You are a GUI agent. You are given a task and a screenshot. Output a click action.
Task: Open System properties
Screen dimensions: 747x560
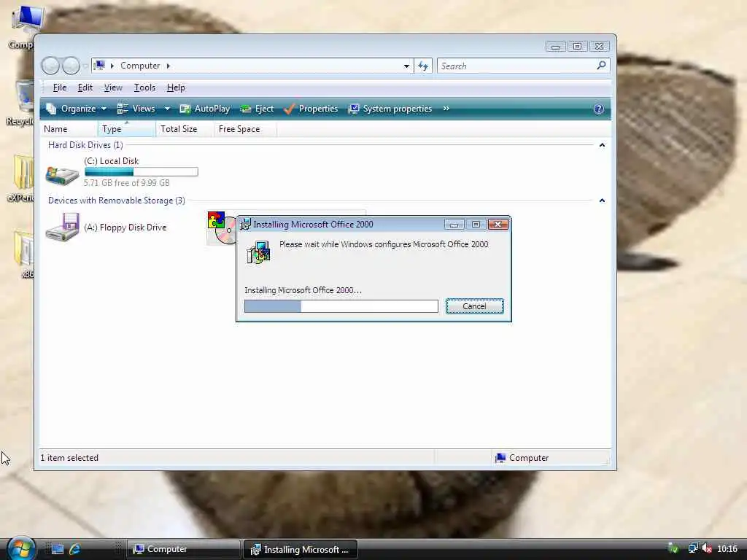click(390, 109)
